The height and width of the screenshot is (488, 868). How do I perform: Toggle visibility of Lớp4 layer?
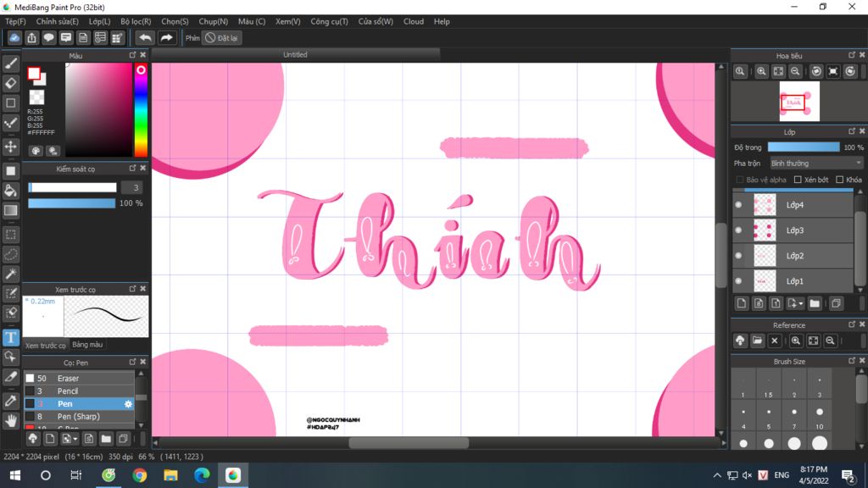click(x=738, y=205)
